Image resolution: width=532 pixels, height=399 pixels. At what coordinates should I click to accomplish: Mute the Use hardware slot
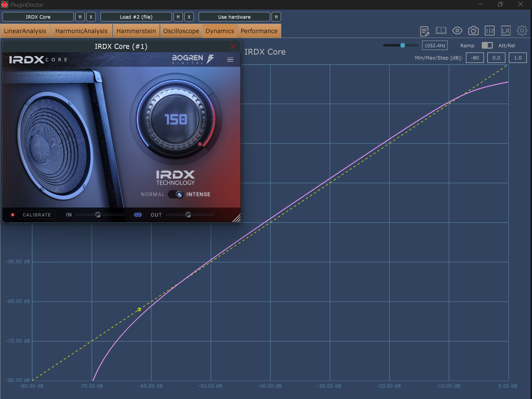276,17
